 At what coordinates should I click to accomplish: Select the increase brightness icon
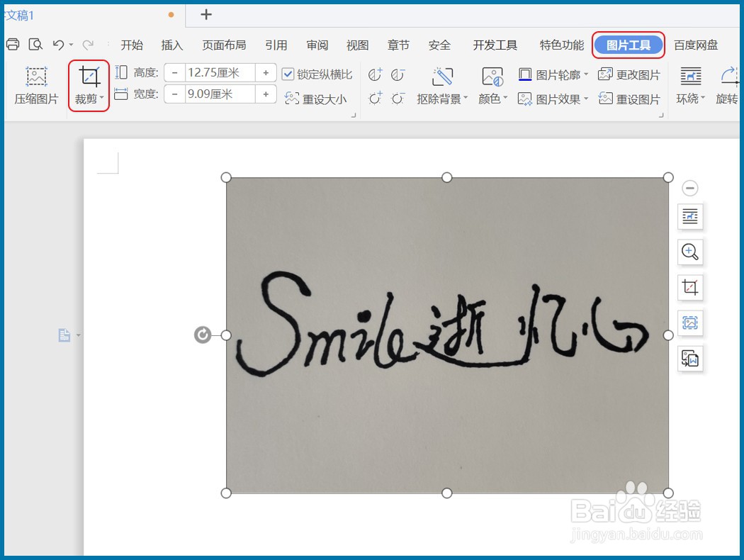click(x=376, y=99)
